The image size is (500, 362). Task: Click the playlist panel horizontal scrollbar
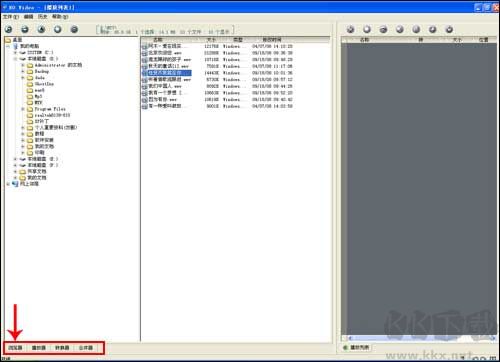pos(419,338)
